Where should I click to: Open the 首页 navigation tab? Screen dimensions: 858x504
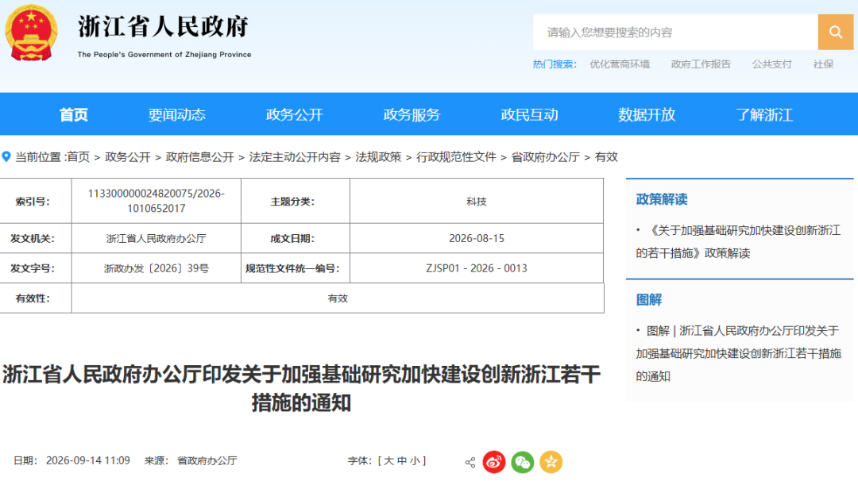click(73, 115)
